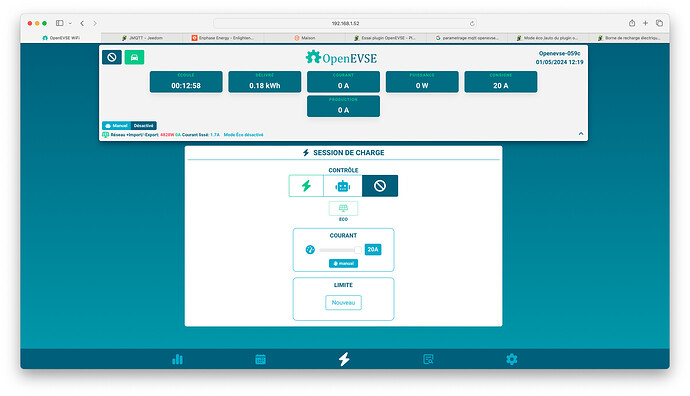This screenshot has height=396, width=690.
Task: Click the grid meter icon in status line
Action: (x=106, y=135)
